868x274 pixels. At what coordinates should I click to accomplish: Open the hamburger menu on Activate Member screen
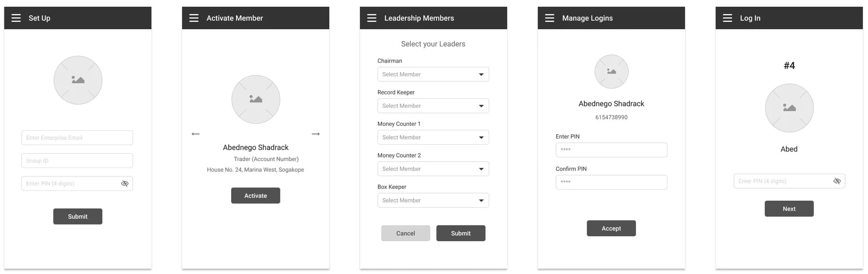194,18
